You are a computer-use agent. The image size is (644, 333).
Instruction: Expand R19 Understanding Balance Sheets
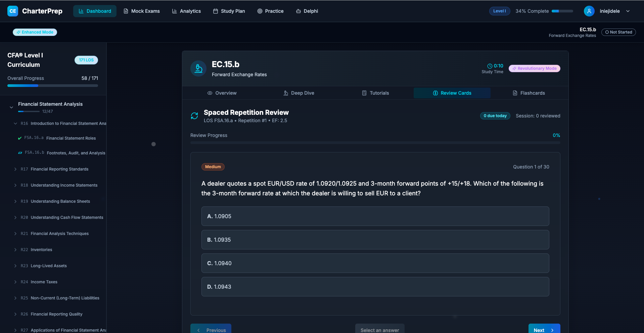click(x=15, y=201)
